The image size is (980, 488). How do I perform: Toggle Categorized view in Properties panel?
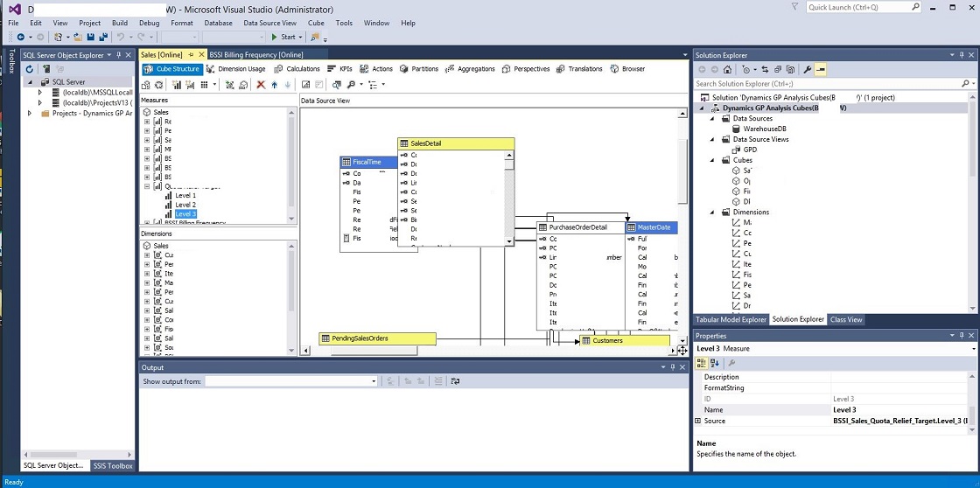pos(702,363)
